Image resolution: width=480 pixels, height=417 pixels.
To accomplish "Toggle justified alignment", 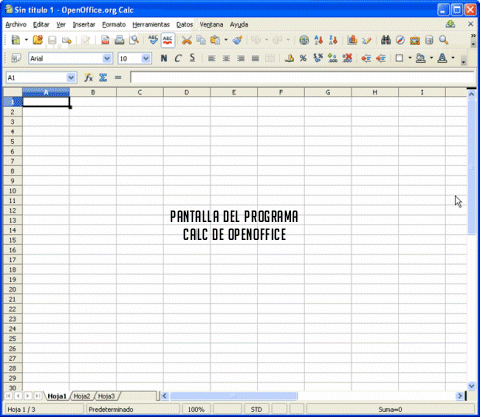I will point(255,59).
